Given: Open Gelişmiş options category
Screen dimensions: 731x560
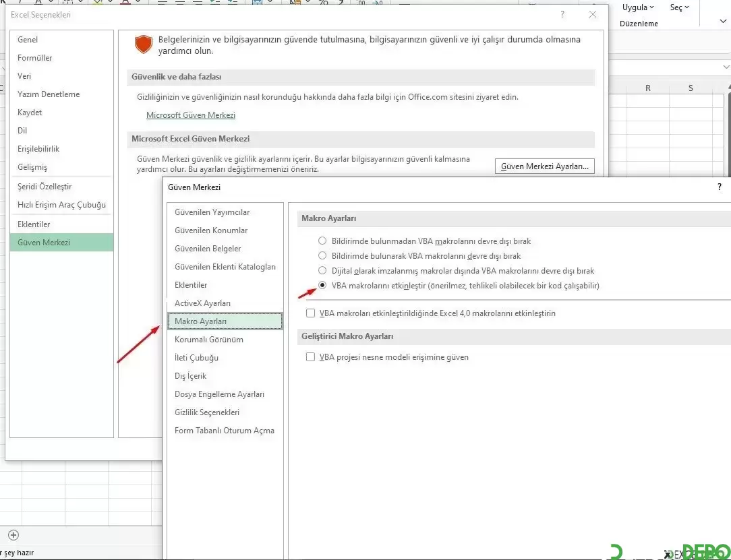Looking at the screenshot, I should (x=61, y=167).
